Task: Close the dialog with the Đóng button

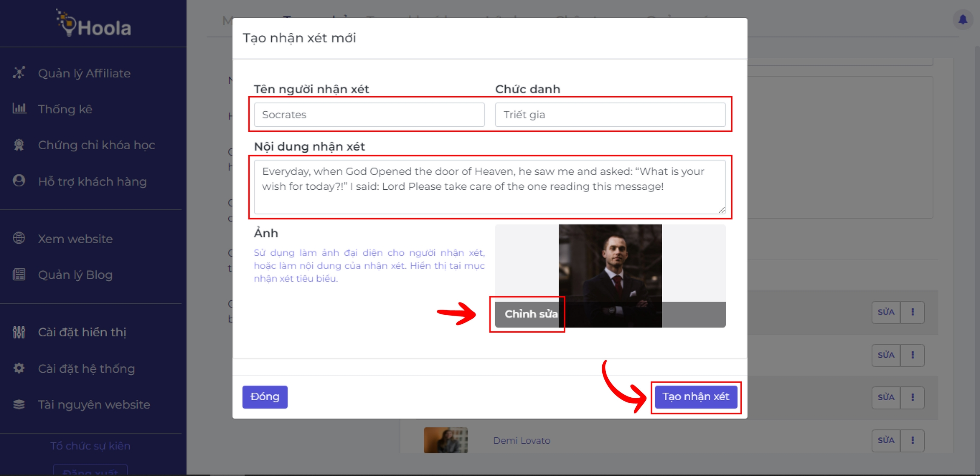Action: 265,397
